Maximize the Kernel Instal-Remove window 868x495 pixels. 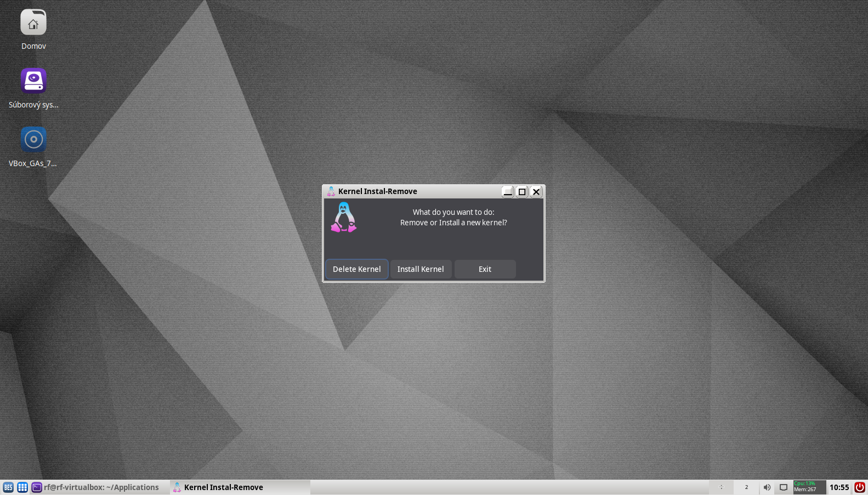click(x=522, y=191)
